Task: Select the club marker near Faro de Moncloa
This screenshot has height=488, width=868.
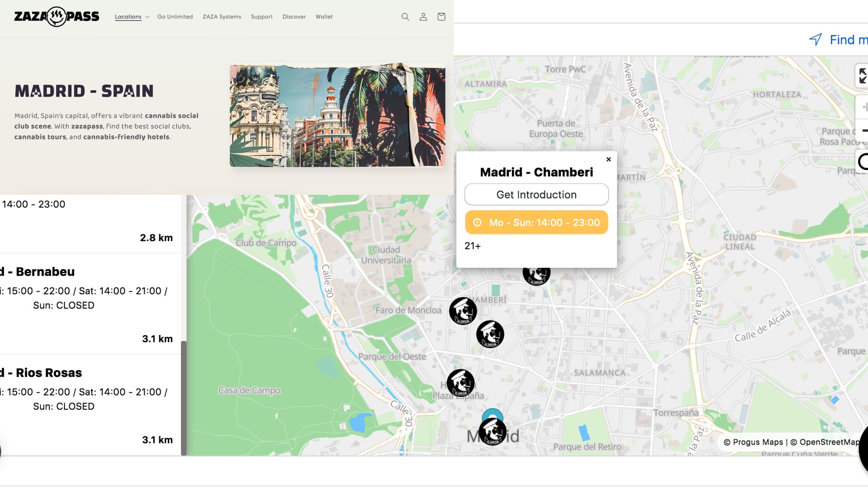Action: [463, 311]
